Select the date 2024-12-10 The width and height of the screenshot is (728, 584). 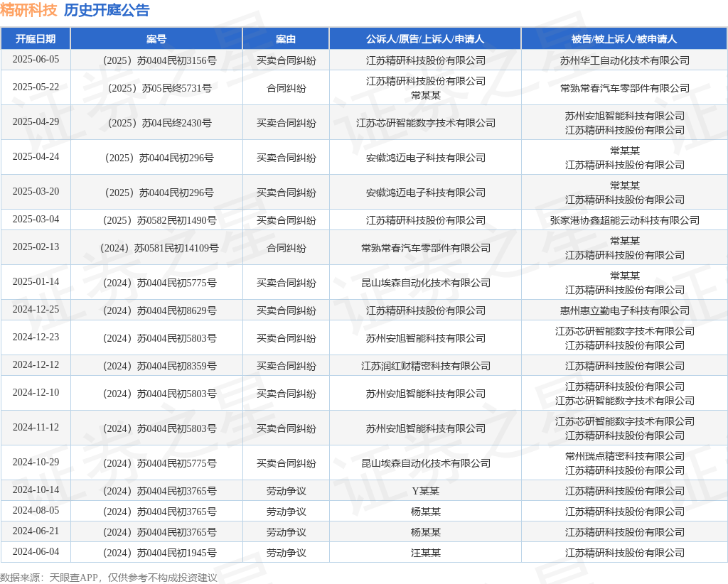click(x=36, y=394)
